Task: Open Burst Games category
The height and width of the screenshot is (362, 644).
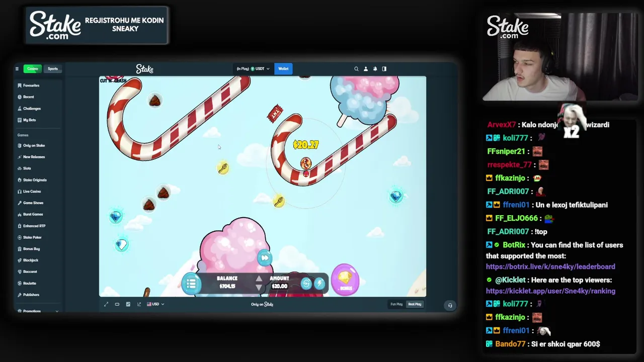Action: click(x=33, y=215)
